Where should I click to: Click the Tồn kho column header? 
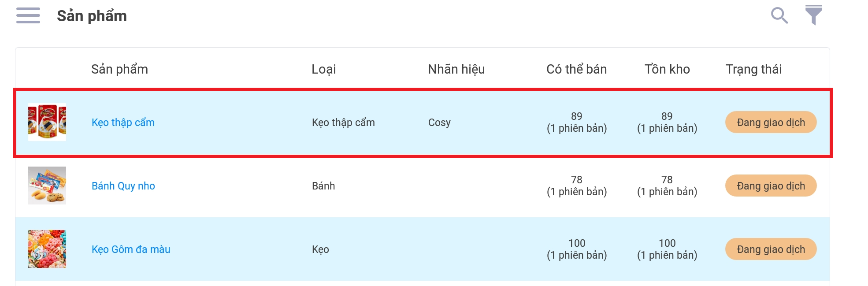[667, 69]
